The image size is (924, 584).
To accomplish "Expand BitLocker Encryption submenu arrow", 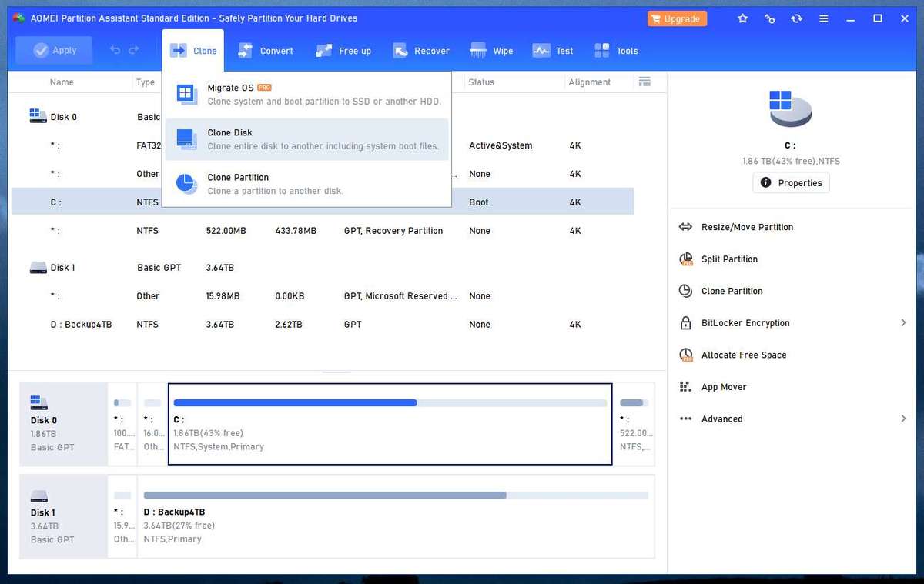I will click(x=903, y=323).
